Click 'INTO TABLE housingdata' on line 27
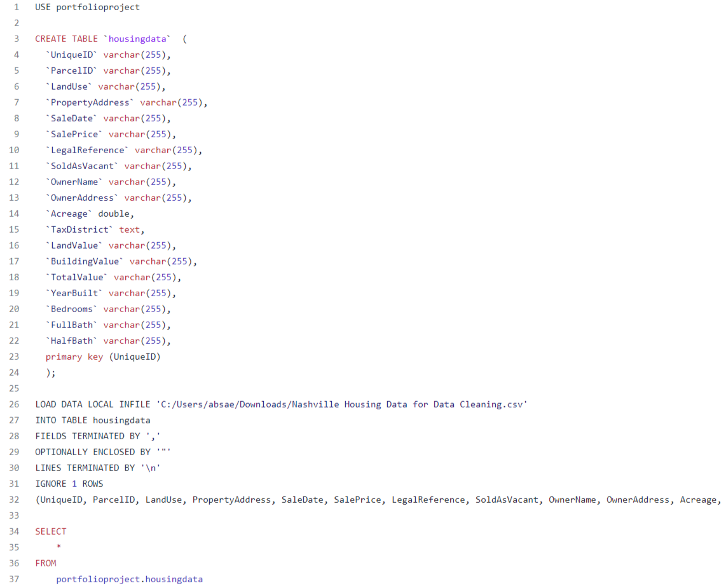The width and height of the screenshot is (726, 588). (x=93, y=420)
